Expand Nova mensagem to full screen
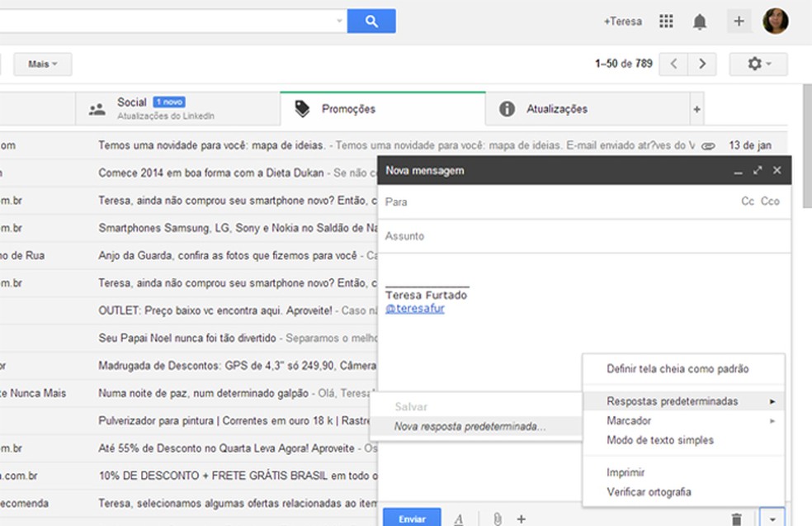 tap(758, 170)
